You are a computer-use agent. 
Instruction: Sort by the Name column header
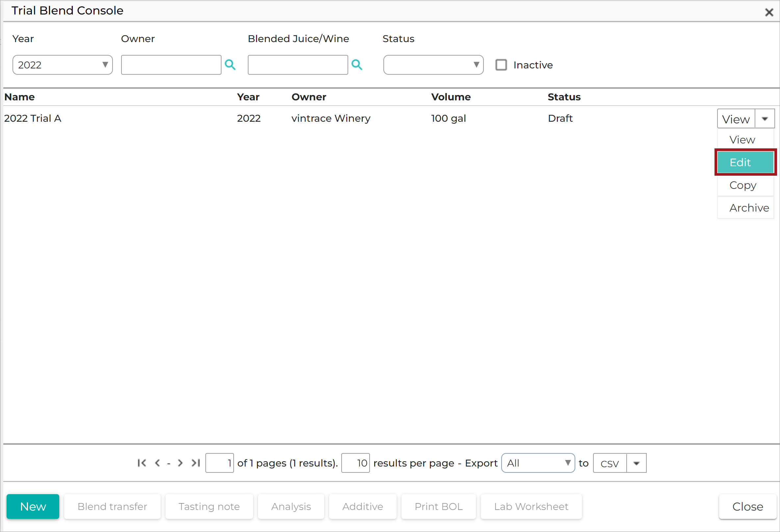click(x=19, y=97)
